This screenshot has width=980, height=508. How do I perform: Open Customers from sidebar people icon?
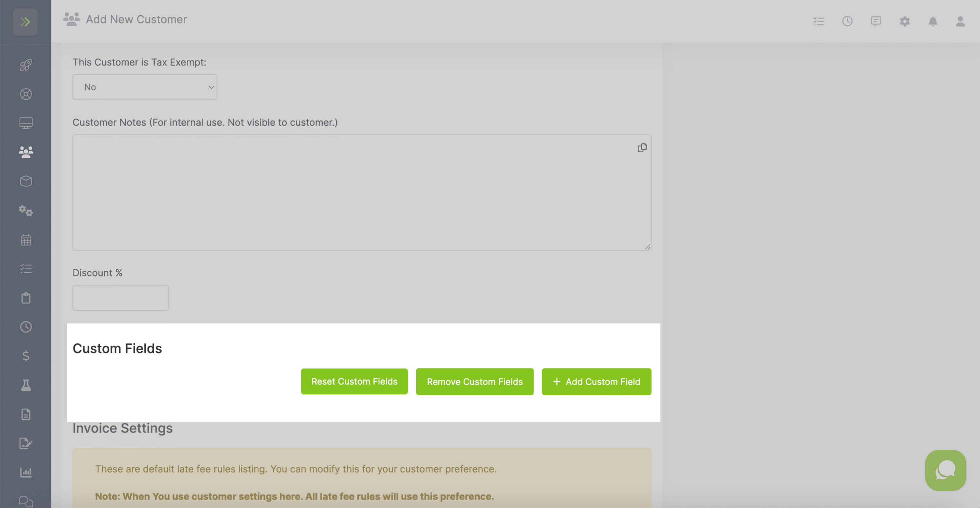click(26, 152)
